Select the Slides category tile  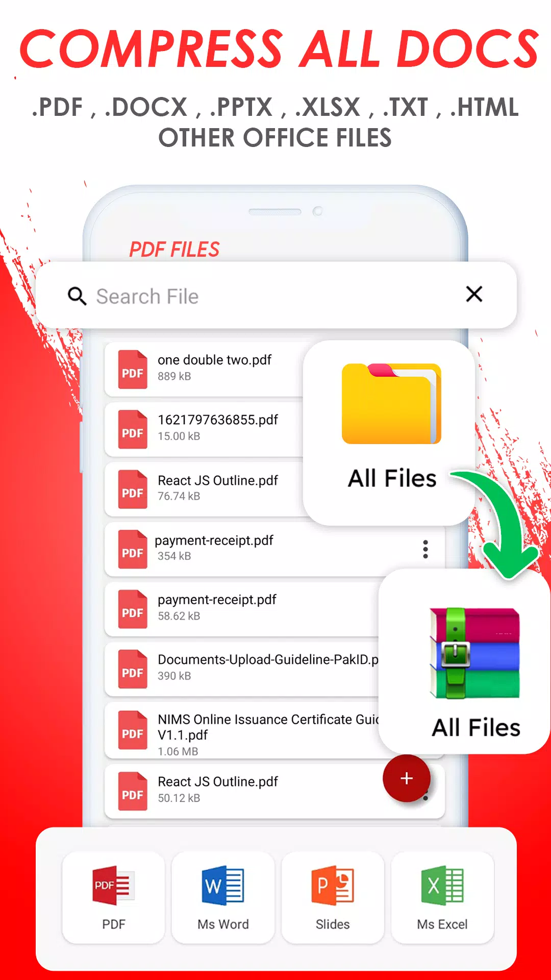tap(333, 897)
